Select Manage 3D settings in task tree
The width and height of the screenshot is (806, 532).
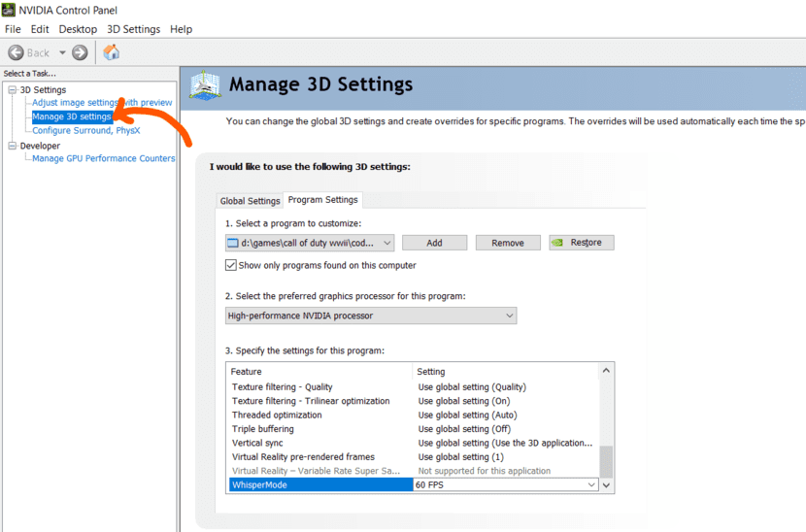point(72,116)
